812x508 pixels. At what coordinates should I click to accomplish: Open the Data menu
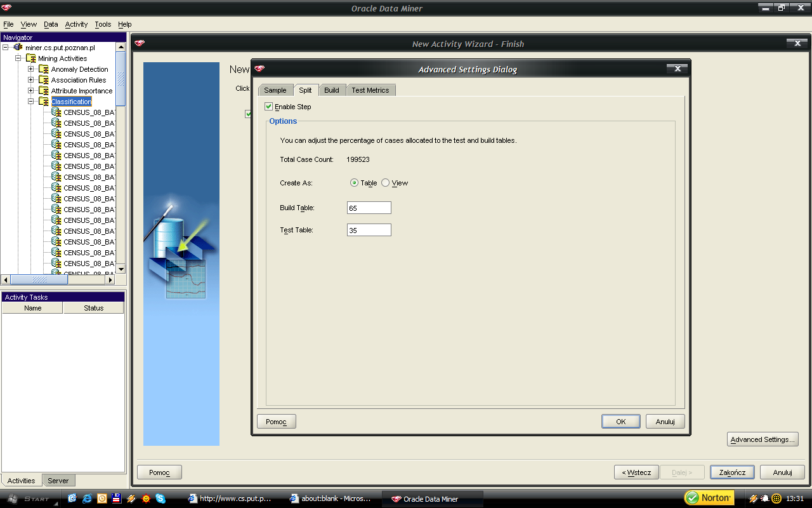coord(51,24)
